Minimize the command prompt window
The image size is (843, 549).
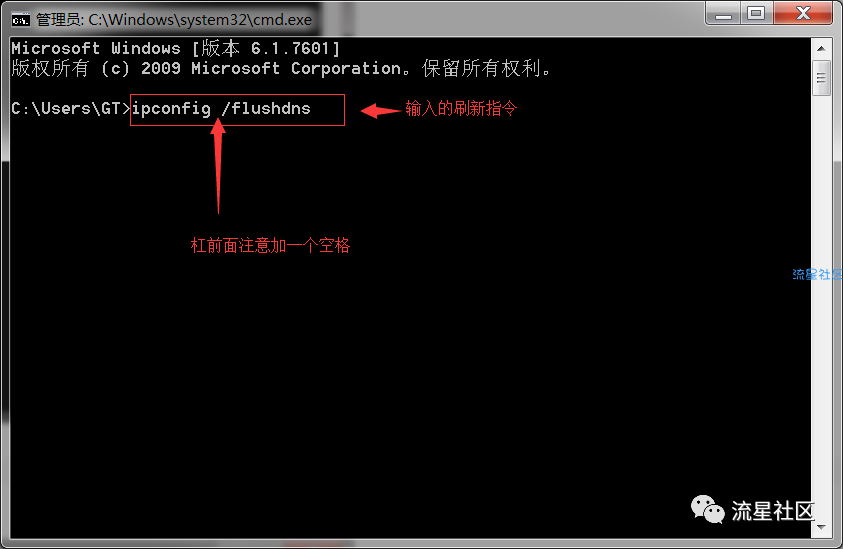coord(723,13)
